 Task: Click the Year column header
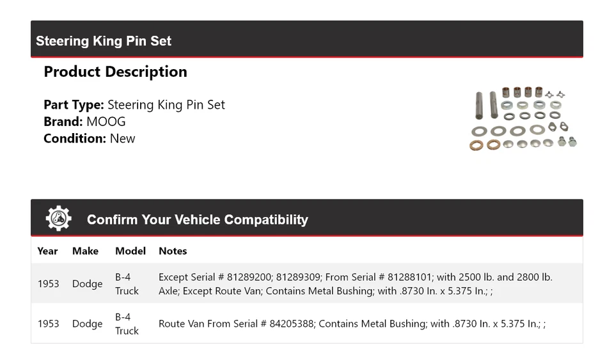pos(47,251)
